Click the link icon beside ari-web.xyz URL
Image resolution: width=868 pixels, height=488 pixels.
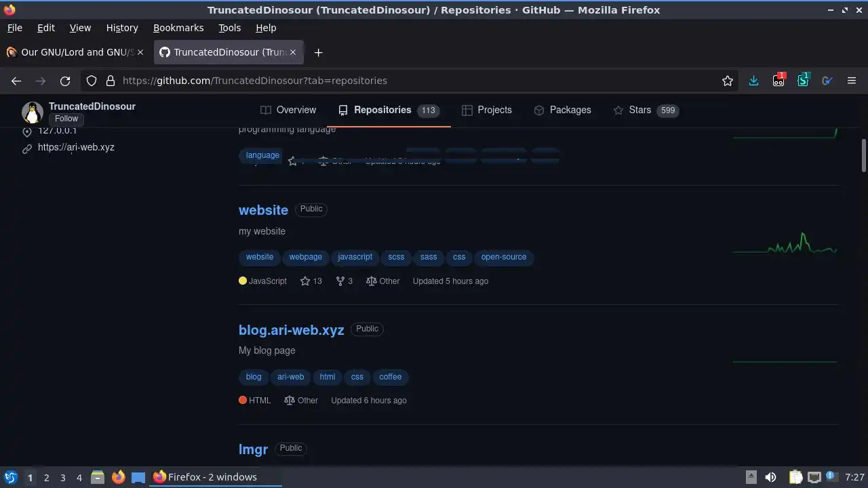(x=27, y=148)
